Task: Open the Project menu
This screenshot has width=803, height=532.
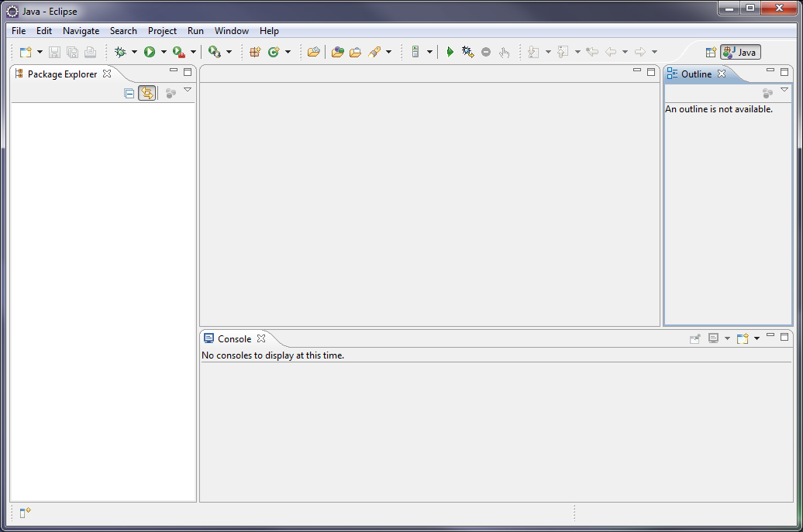Action: click(x=162, y=31)
